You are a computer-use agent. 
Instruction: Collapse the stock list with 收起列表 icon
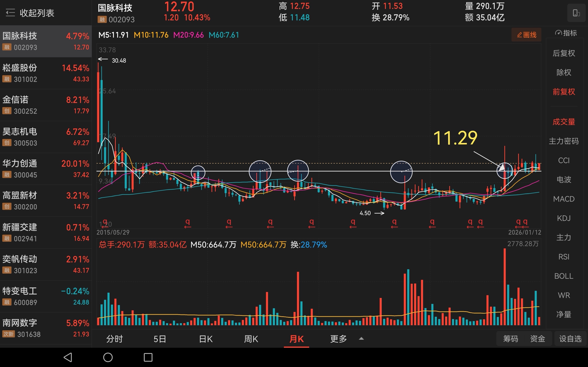[10, 13]
